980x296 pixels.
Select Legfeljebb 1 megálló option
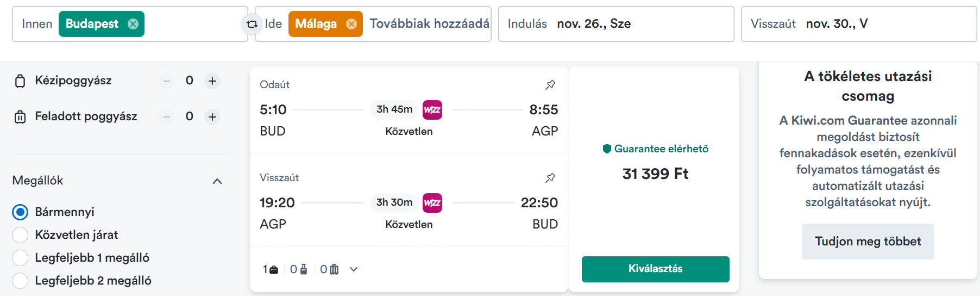20,257
